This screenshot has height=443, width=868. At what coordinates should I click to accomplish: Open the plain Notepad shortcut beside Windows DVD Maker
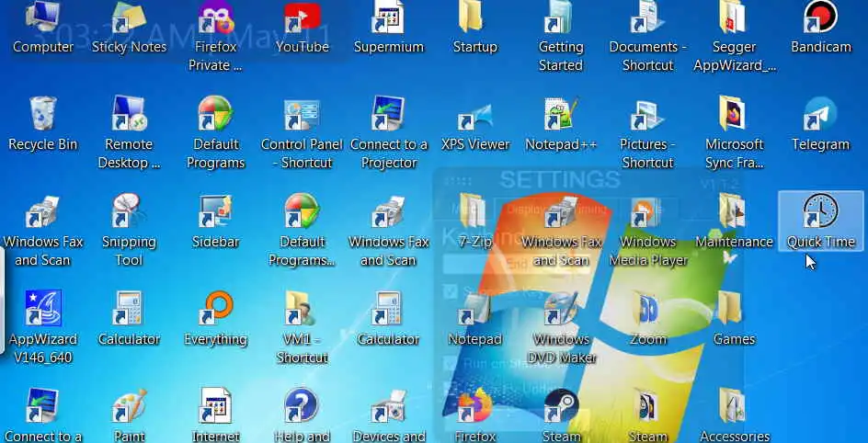click(474, 309)
